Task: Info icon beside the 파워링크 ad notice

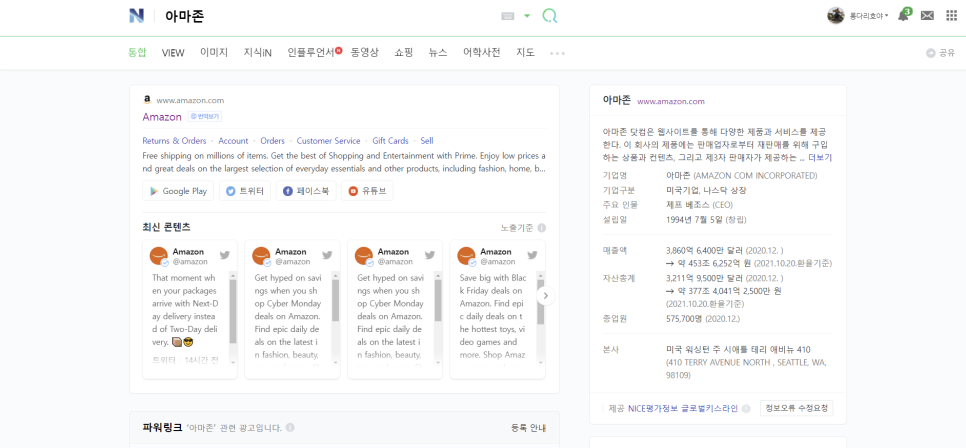Action: click(x=290, y=427)
